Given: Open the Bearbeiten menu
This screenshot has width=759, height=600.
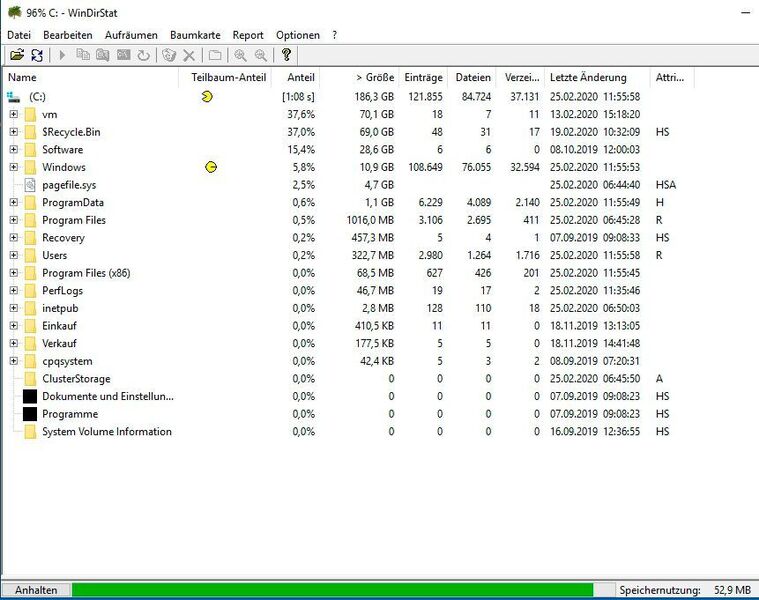Looking at the screenshot, I should tap(68, 35).
